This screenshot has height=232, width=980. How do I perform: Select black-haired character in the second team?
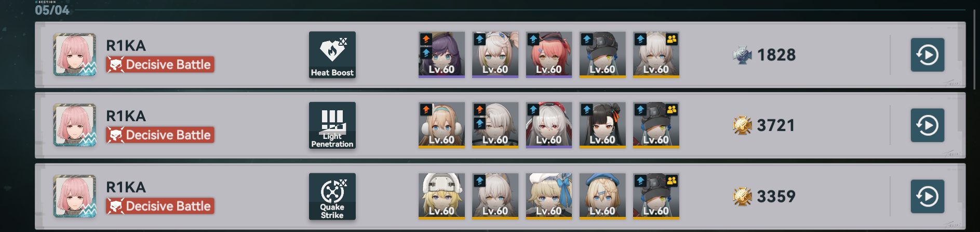click(x=602, y=125)
